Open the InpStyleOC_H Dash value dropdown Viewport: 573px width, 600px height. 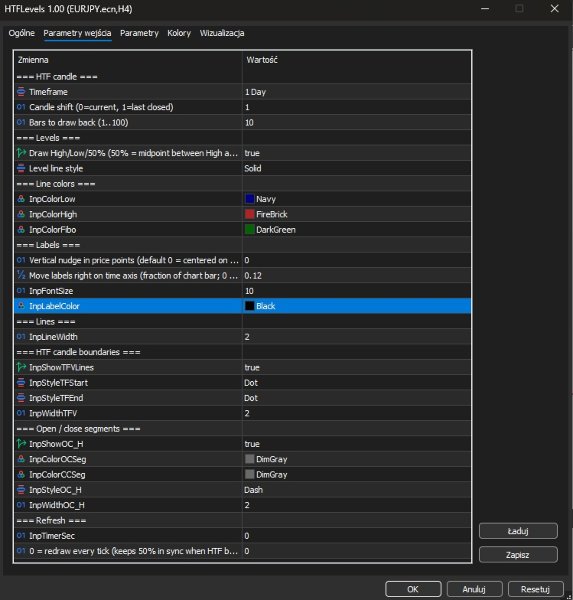click(356, 490)
